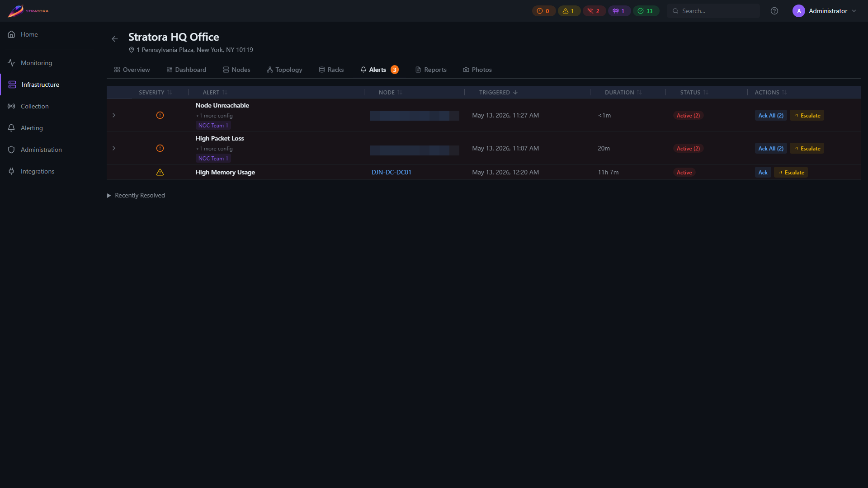The height and width of the screenshot is (488, 868).
Task: Switch to the Topology tab
Action: (284, 70)
